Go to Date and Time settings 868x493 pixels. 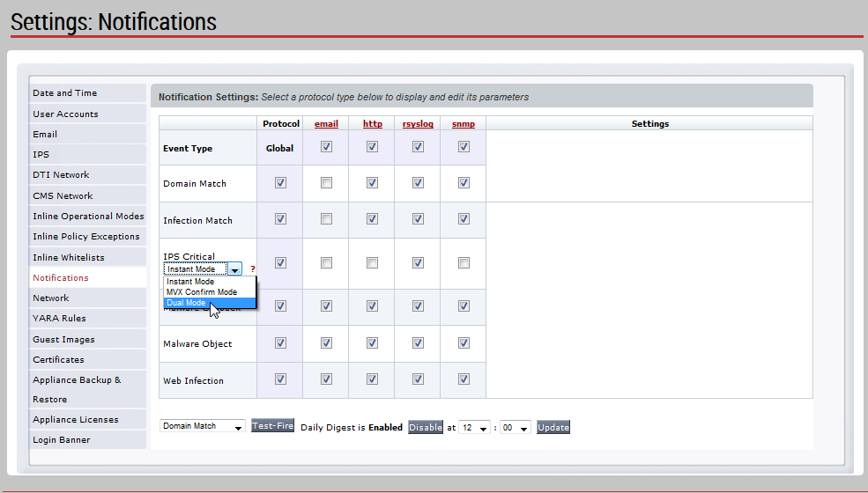(87, 93)
